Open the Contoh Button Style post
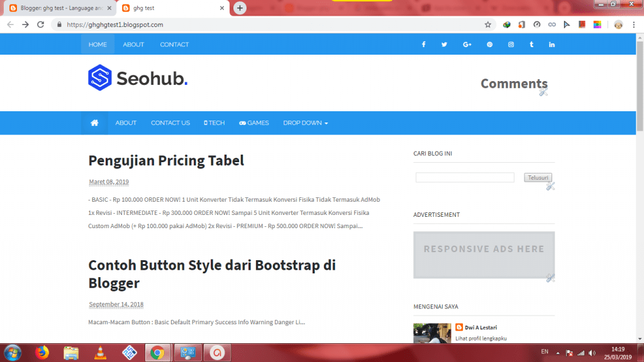 point(212,274)
